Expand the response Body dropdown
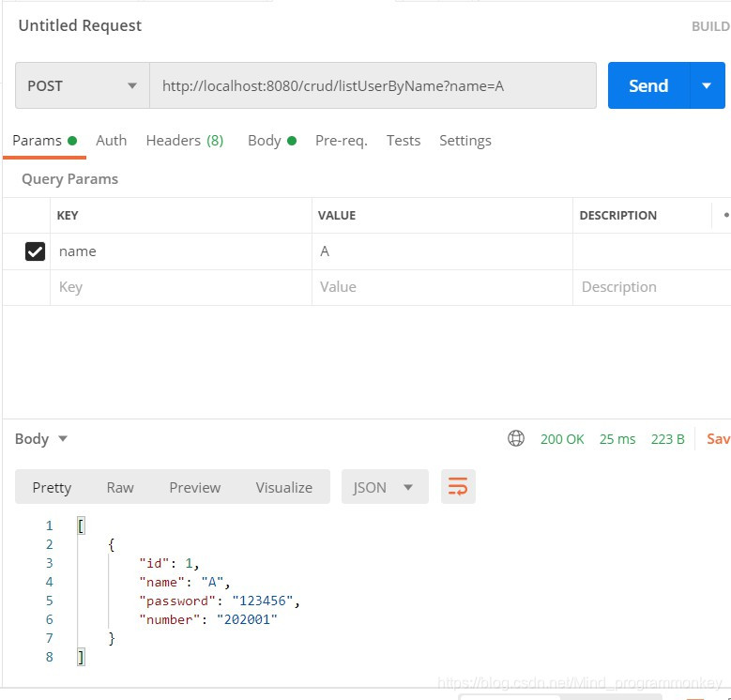The width and height of the screenshot is (731, 700). (x=41, y=438)
